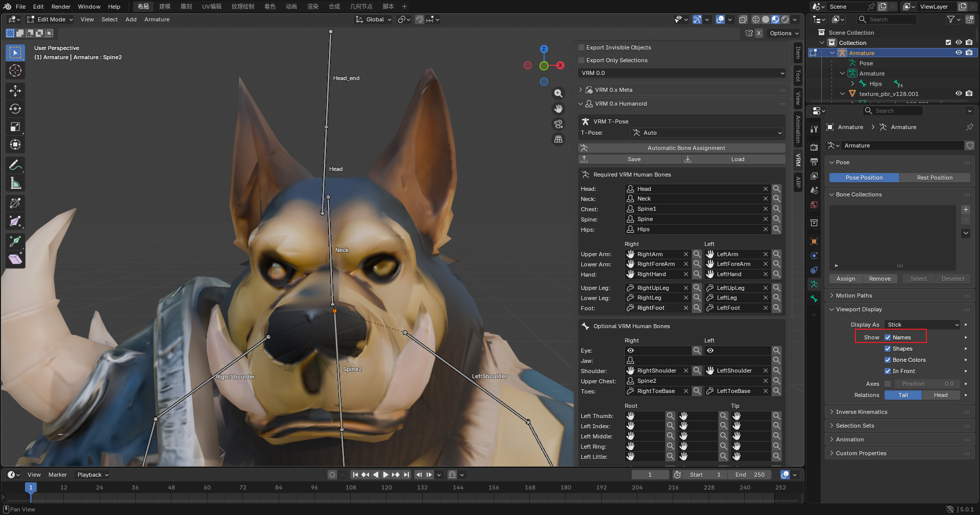
Task: Click the viewport zoom magnifier icon
Action: pyautogui.click(x=558, y=93)
